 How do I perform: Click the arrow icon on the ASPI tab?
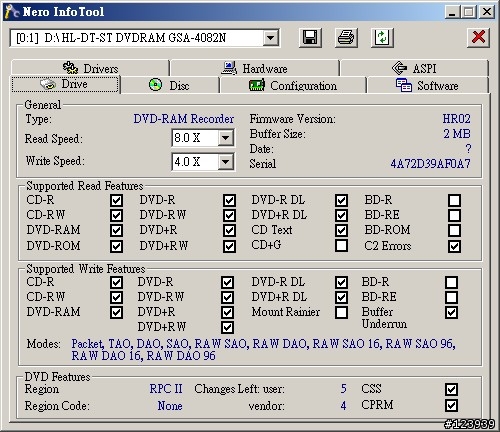click(x=399, y=68)
